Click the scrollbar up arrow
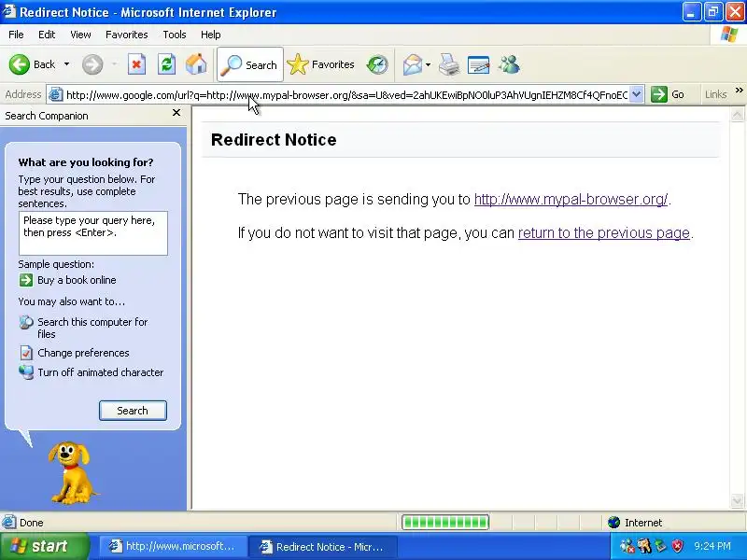Image resolution: width=747 pixels, height=560 pixels. (737, 115)
